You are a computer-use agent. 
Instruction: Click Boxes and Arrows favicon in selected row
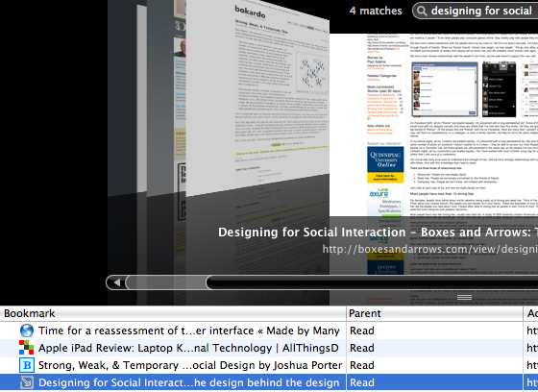pos(27,382)
